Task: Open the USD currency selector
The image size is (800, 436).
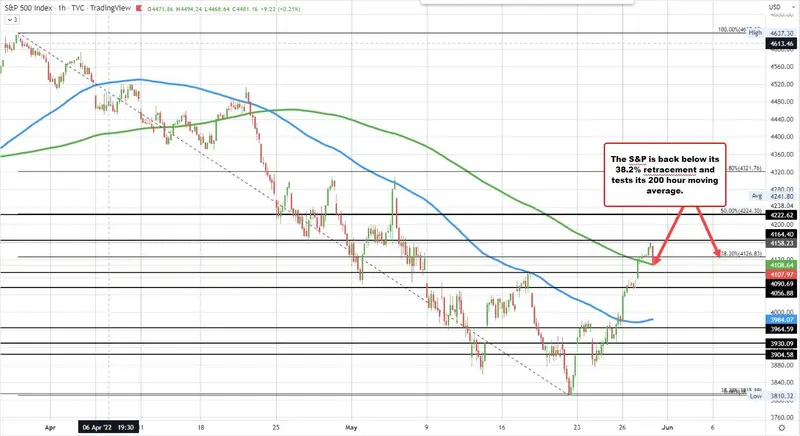Action: 774,8
